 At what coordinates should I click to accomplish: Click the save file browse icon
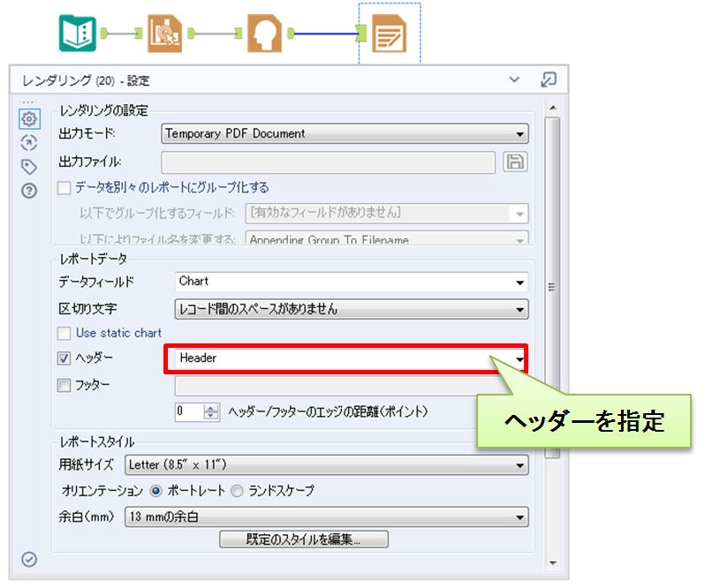(x=514, y=162)
